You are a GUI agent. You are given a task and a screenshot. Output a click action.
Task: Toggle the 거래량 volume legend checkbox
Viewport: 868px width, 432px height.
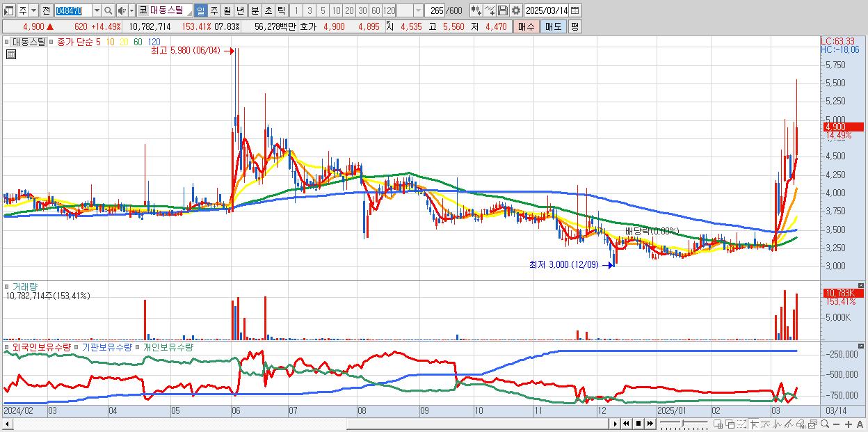click(8, 287)
